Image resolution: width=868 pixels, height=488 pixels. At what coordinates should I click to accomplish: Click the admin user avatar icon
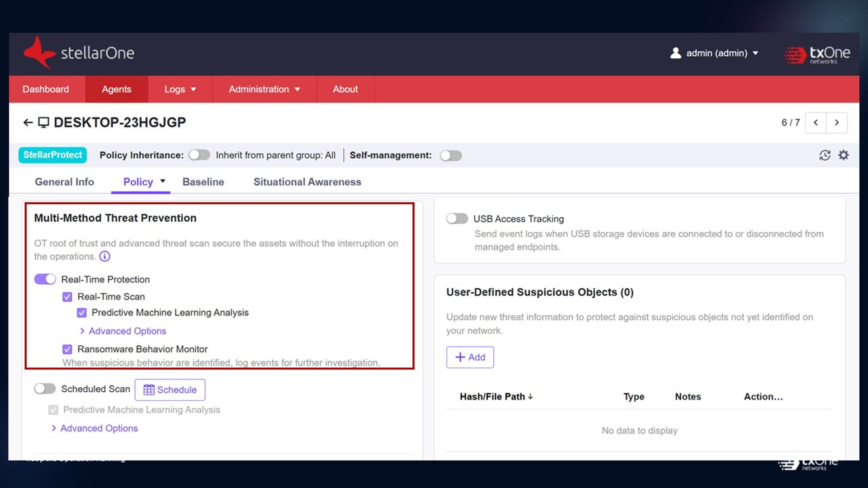(x=675, y=53)
